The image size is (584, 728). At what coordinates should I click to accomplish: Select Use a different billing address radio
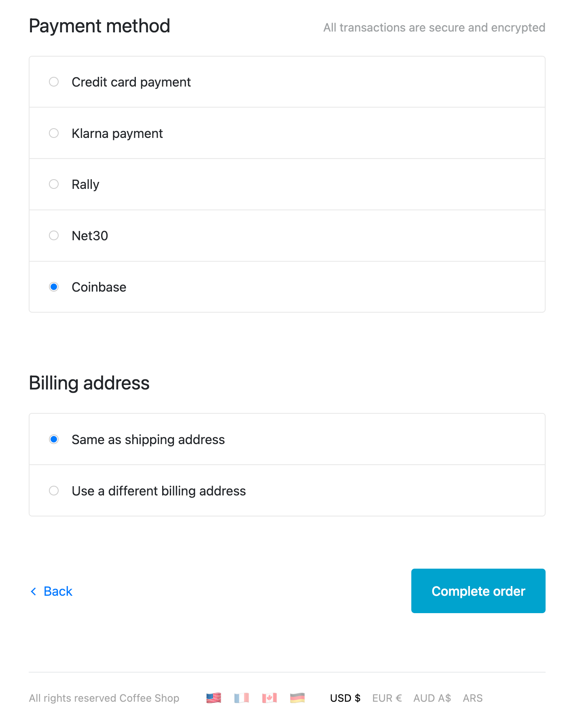click(x=54, y=491)
